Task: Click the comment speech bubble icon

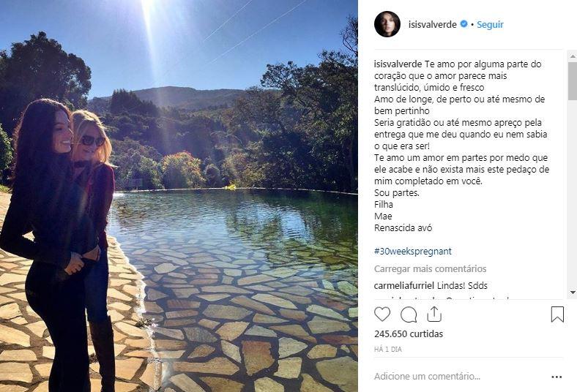Action: [409, 314]
